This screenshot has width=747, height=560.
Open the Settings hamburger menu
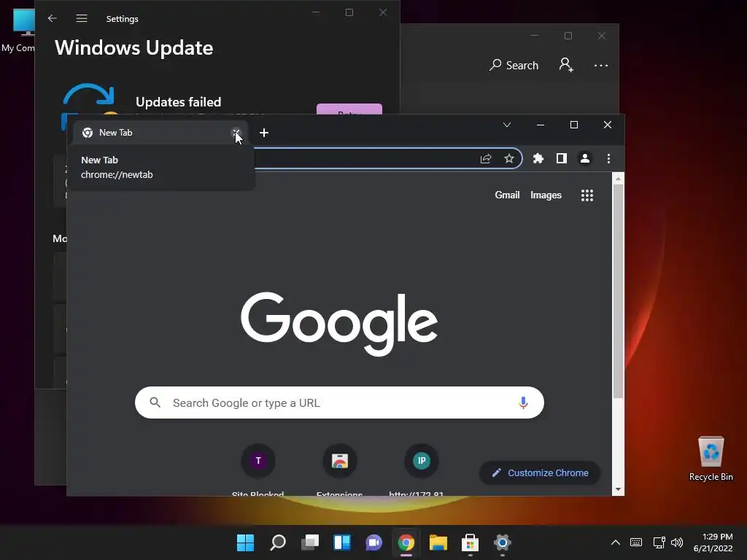pos(82,18)
